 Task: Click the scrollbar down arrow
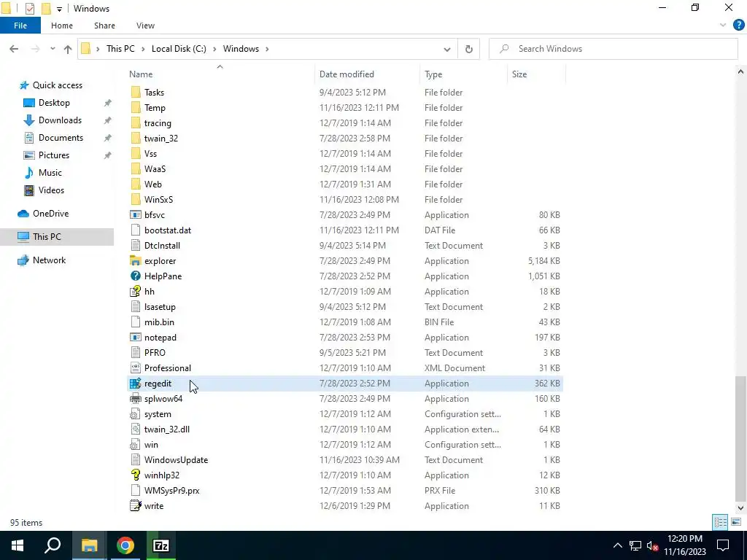coord(740,507)
